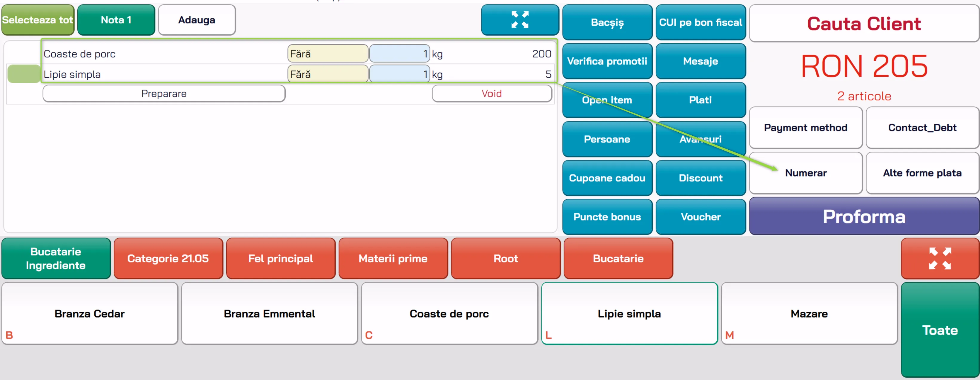The height and width of the screenshot is (380, 980).
Task: Void the selected item
Action: pyautogui.click(x=492, y=94)
